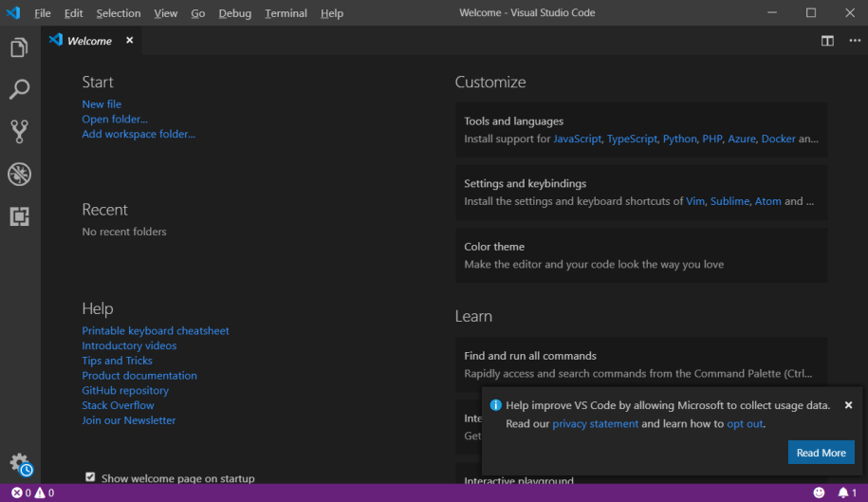Minimize the Visual Studio Code window
The height and width of the screenshot is (502, 868).
[772, 12]
